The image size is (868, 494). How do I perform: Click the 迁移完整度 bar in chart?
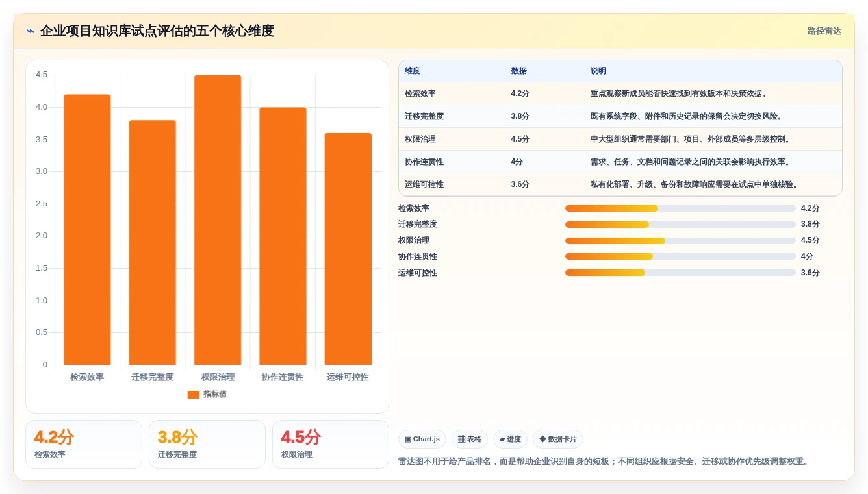point(153,243)
